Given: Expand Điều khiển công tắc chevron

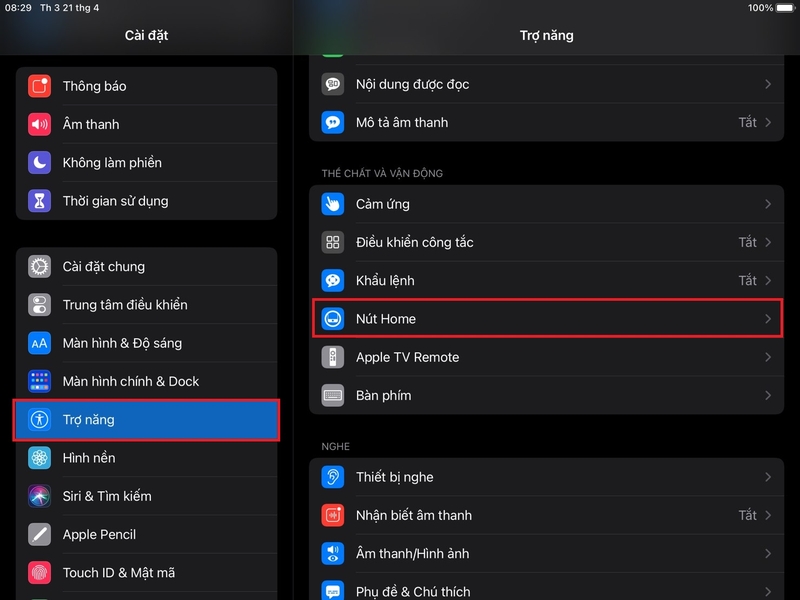Looking at the screenshot, I should coord(768,242).
